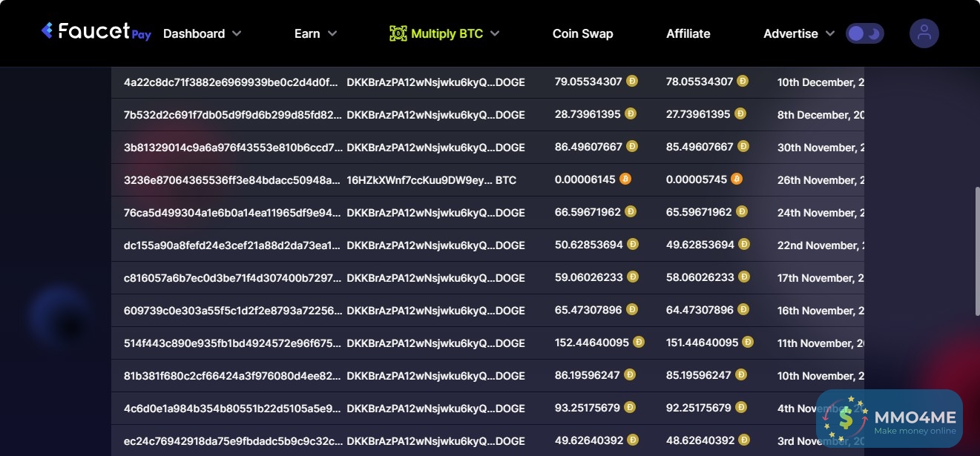Toggle the dark mode switch
The height and width of the screenshot is (456, 980).
point(864,33)
